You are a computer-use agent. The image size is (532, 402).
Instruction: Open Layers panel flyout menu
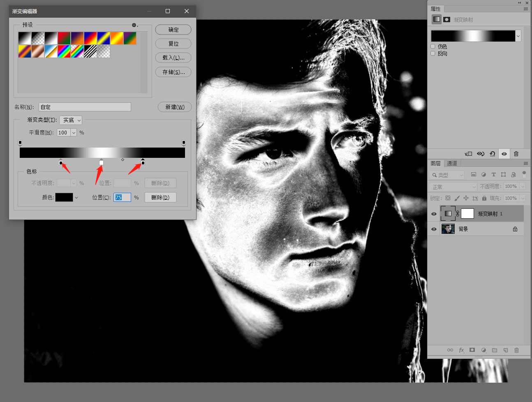coord(525,163)
